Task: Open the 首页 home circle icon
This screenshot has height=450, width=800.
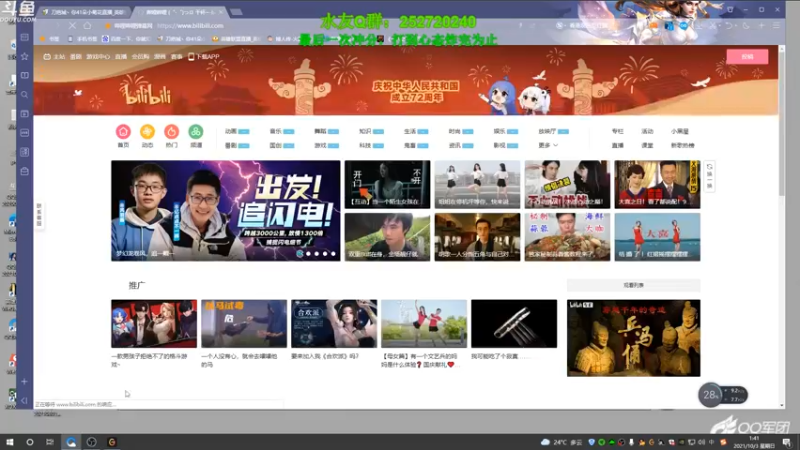Action: [x=123, y=132]
